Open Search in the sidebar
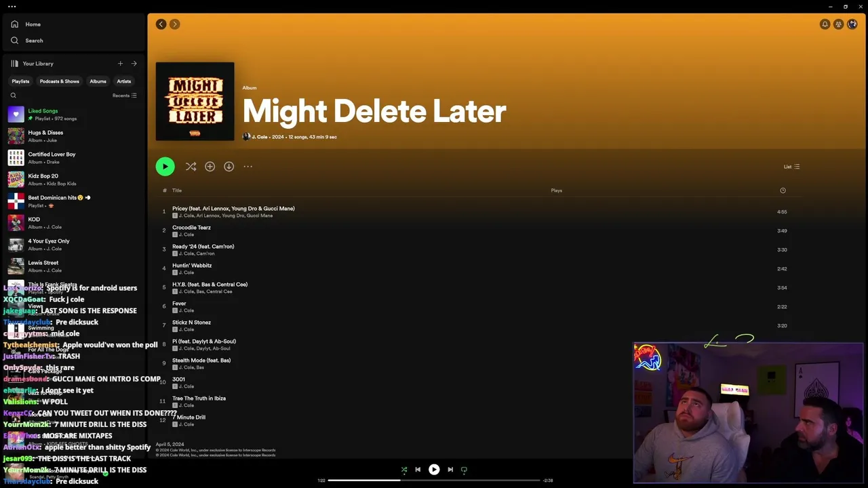Screen dimensions: 868x488 [x=27, y=41]
